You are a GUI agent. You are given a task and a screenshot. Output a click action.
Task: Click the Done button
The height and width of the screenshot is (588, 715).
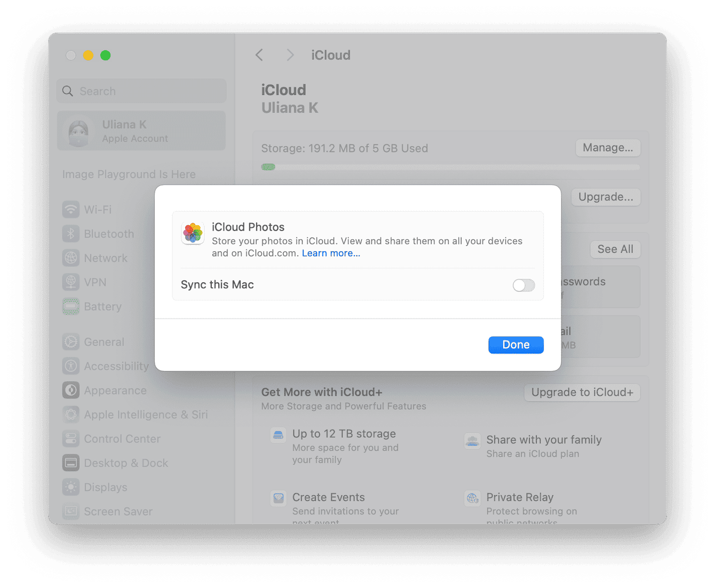point(515,345)
